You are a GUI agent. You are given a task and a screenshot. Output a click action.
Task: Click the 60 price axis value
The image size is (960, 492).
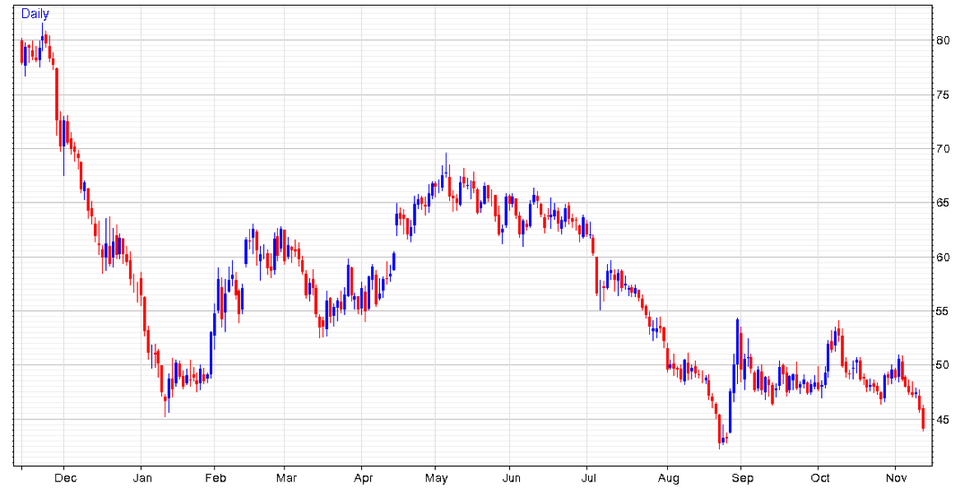[942, 257]
